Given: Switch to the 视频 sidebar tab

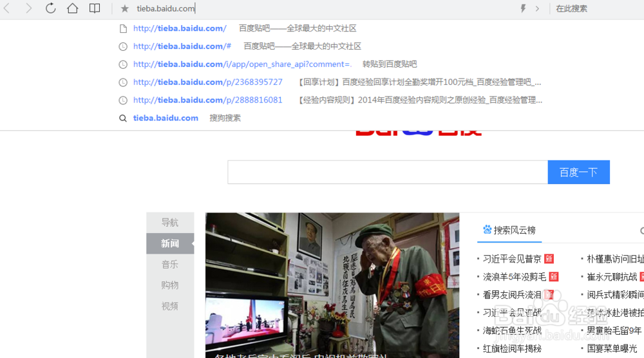Looking at the screenshot, I should click(x=170, y=306).
